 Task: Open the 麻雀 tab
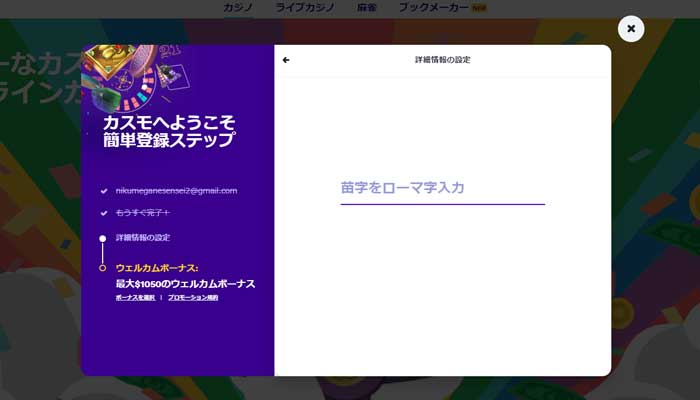click(367, 8)
